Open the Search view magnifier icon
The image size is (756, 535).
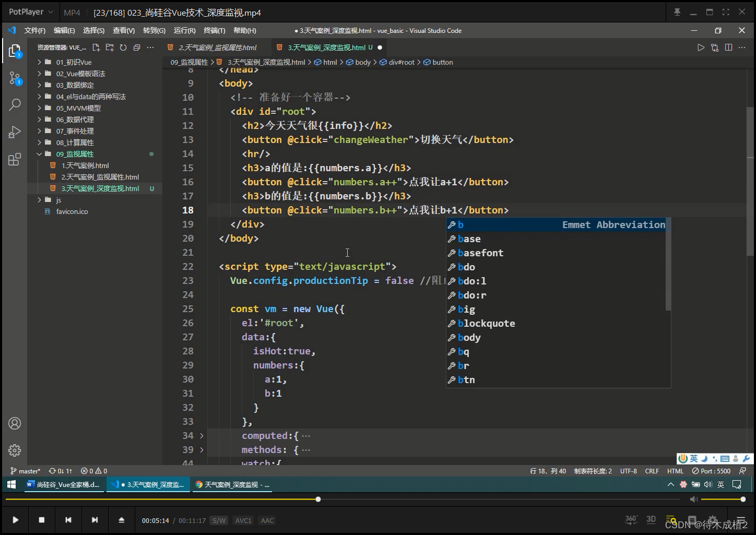pyautogui.click(x=15, y=104)
